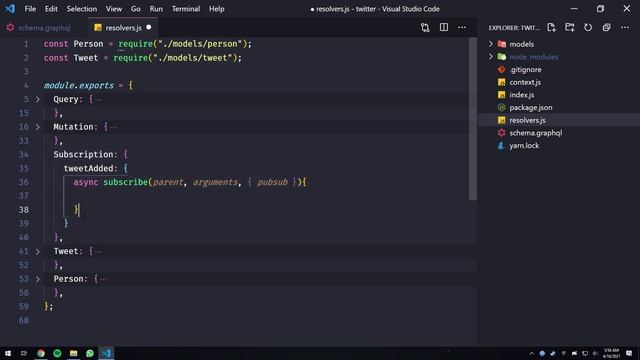
Task: Open the Go menu
Action: tap(136, 9)
